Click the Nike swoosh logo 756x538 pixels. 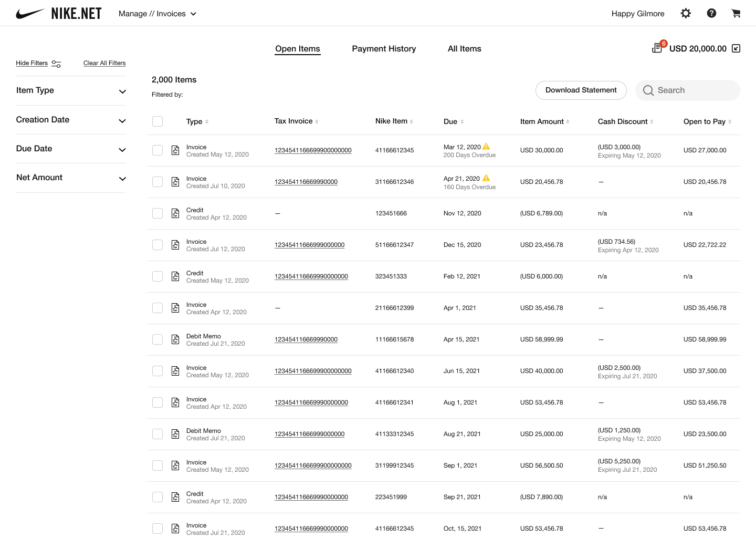click(30, 14)
